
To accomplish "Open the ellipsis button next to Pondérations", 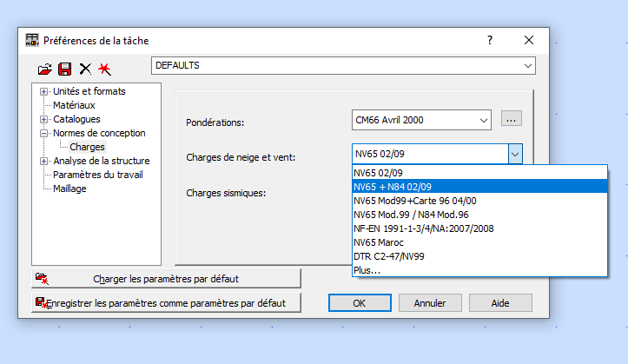I will tap(511, 119).
